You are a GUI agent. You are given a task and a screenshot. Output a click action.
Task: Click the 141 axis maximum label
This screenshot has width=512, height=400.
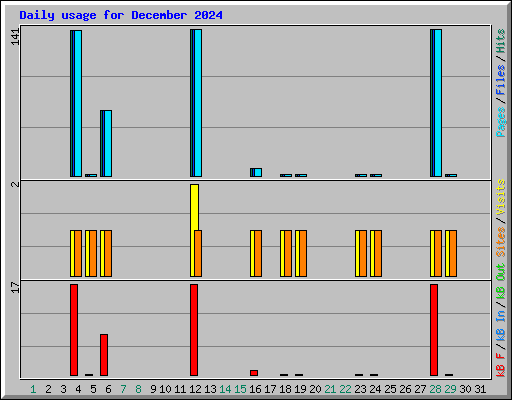pyautogui.click(x=15, y=37)
